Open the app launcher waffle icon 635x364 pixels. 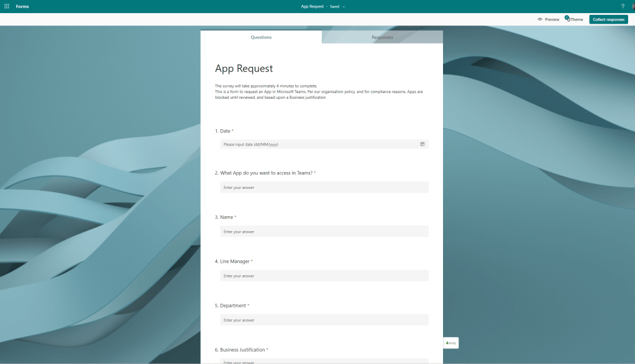pyautogui.click(x=7, y=6)
